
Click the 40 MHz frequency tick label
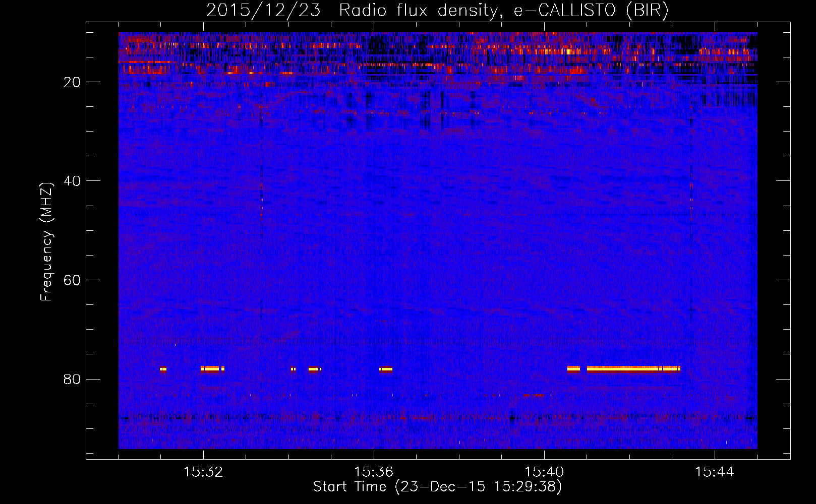coord(72,180)
